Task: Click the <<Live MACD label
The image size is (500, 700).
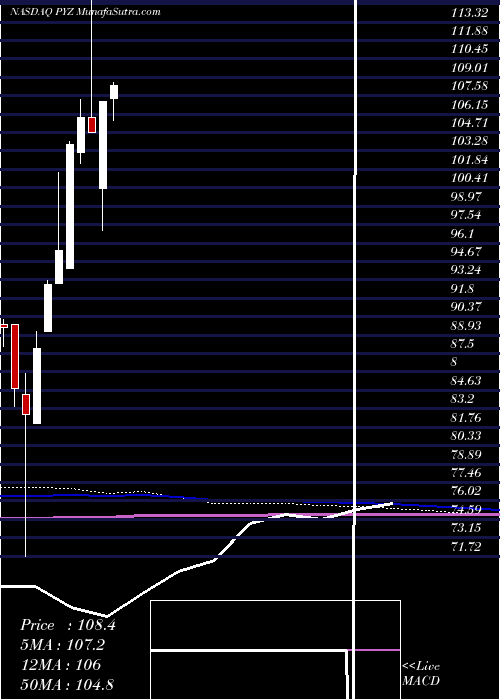Action: 421,673
